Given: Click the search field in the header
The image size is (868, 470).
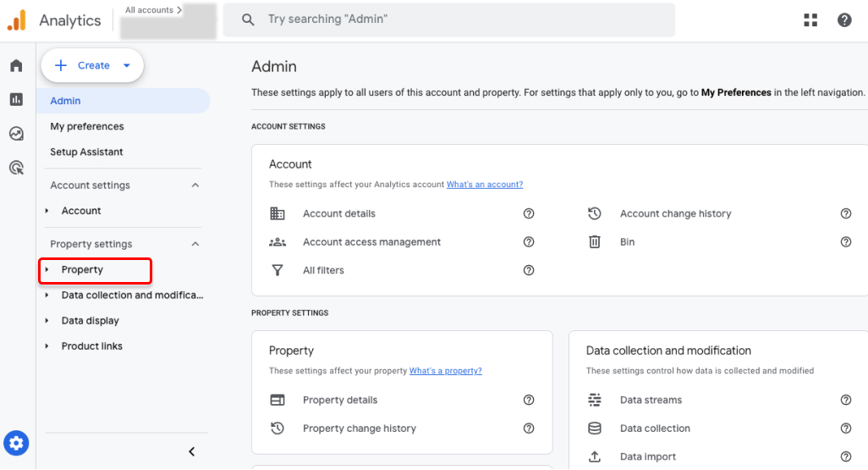Looking at the screenshot, I should tap(448, 19).
